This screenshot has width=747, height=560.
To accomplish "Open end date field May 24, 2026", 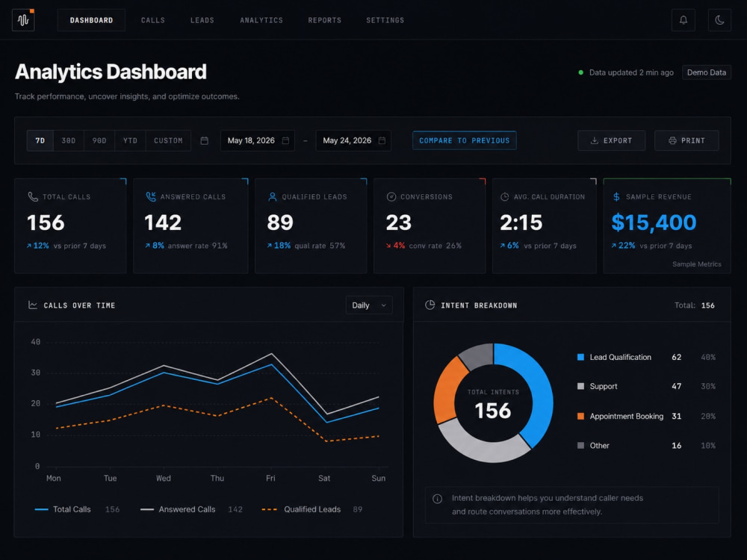I will (353, 140).
